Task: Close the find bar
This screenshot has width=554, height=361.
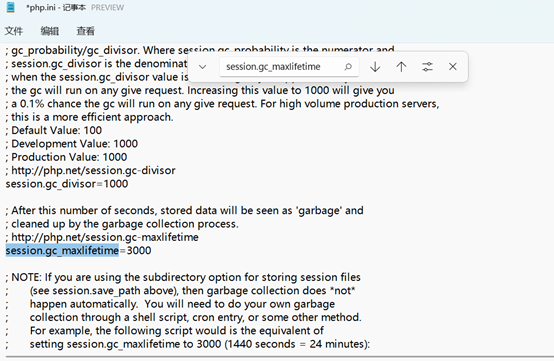Action: 453,67
